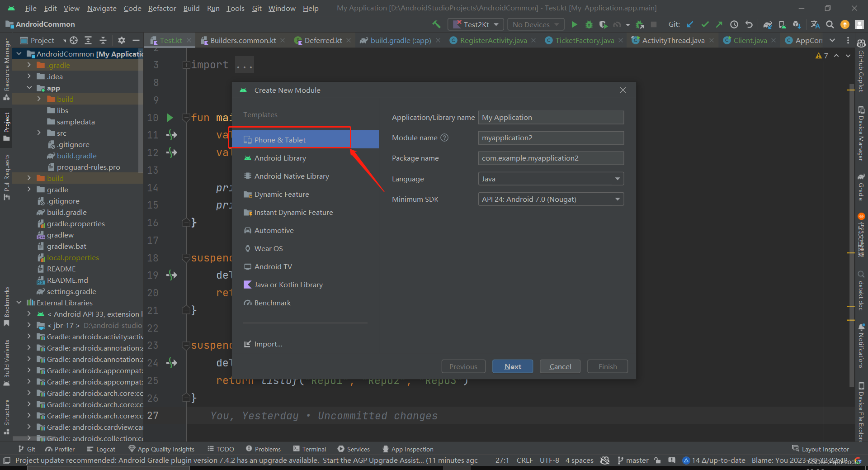Expand the src folder

[x=39, y=133]
